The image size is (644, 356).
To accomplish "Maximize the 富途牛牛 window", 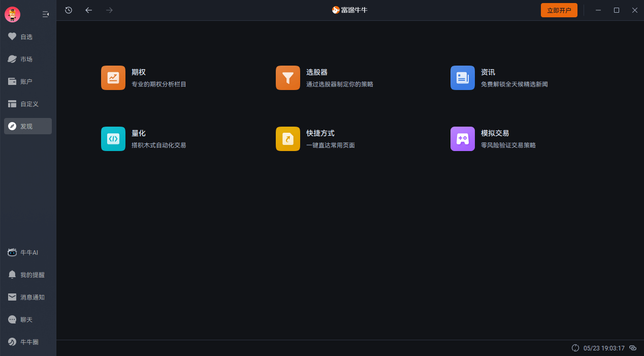I will click(617, 10).
